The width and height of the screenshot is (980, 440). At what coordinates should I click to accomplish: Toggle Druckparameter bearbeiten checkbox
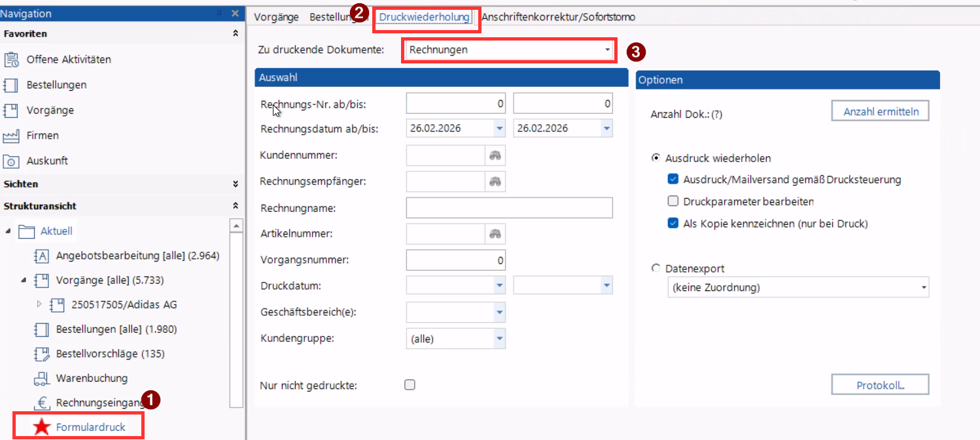(673, 201)
